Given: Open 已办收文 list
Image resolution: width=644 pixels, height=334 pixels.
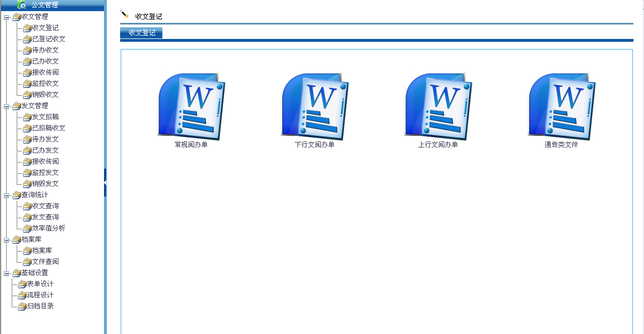Looking at the screenshot, I should 45,61.
